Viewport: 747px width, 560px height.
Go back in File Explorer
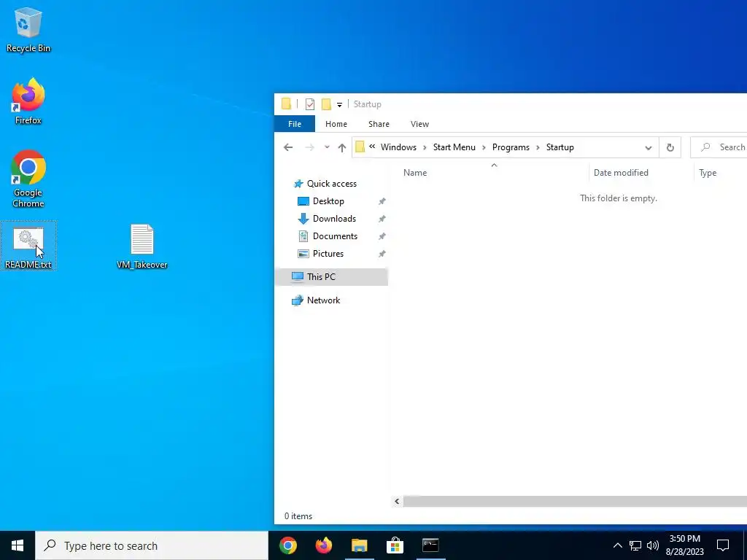288,147
